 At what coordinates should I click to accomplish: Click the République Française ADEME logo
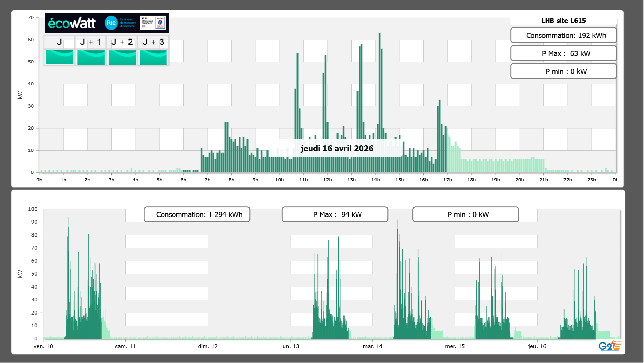(153, 23)
